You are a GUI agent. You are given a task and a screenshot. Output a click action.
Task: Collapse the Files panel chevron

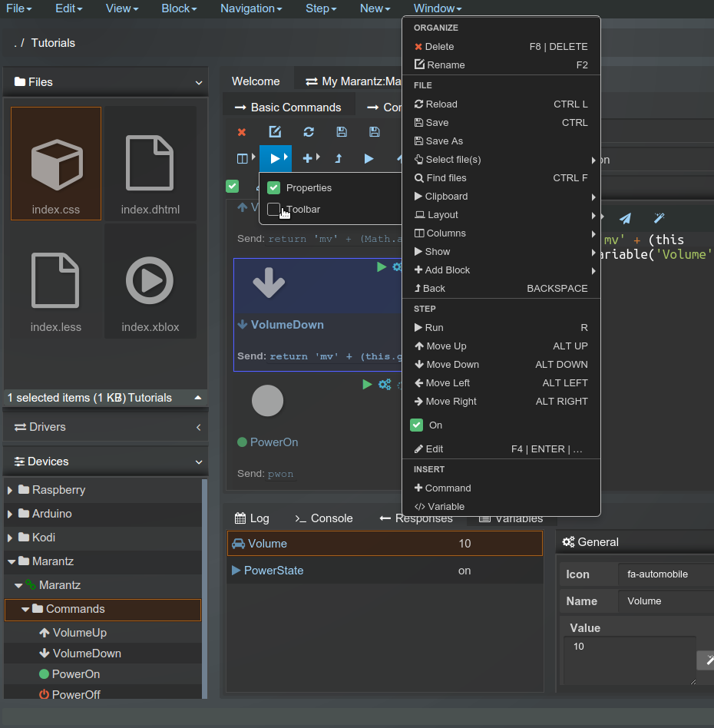pyautogui.click(x=199, y=83)
